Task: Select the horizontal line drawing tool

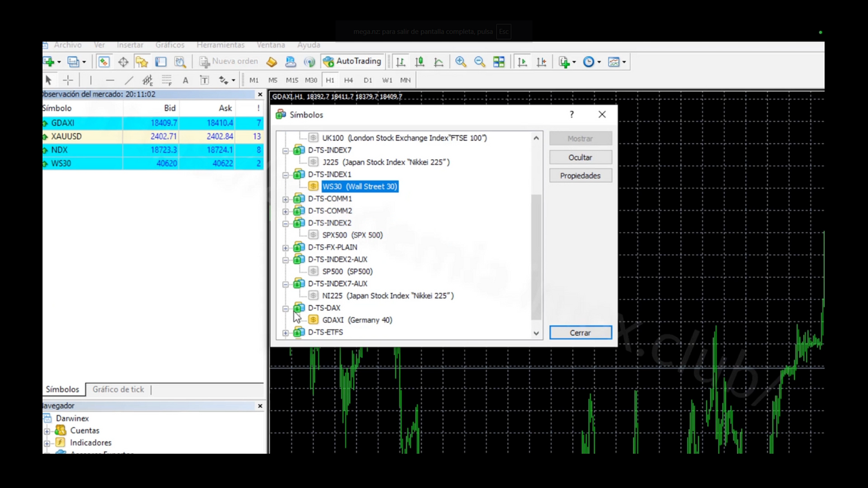Action: (110, 80)
